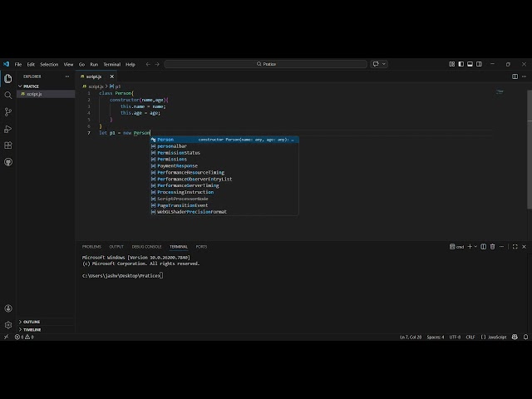Open the Run and Debug view icon

click(x=8, y=129)
